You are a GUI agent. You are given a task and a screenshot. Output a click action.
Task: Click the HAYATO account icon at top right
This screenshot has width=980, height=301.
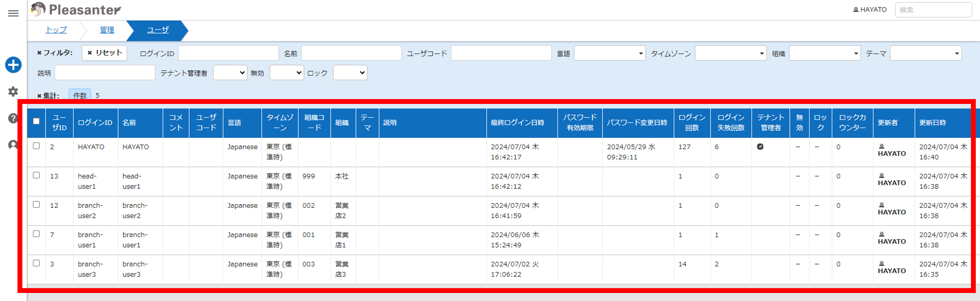pos(870,9)
